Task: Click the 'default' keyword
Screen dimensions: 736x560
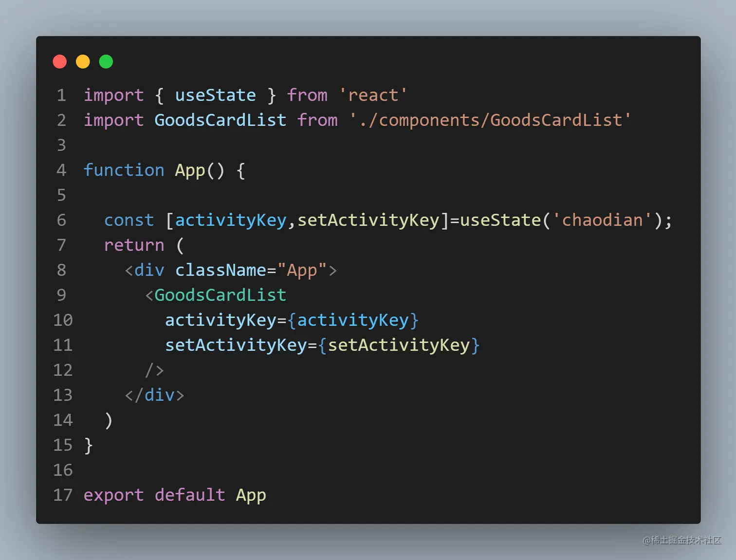Action: pos(190,495)
